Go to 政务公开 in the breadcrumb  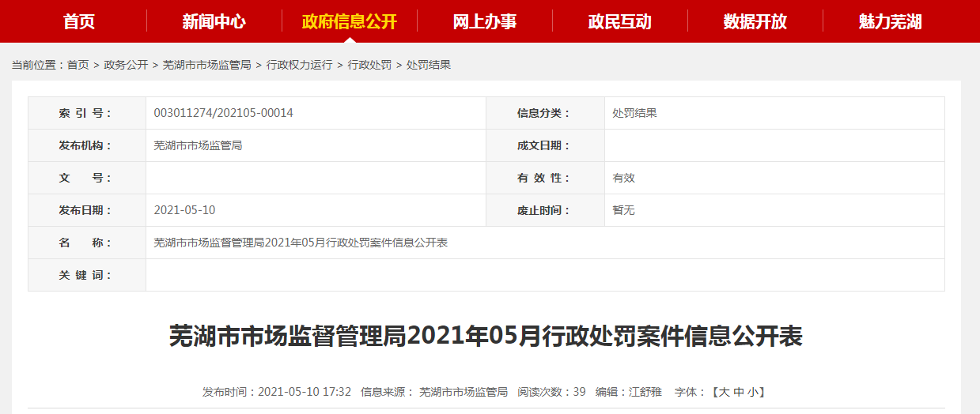click(126, 65)
